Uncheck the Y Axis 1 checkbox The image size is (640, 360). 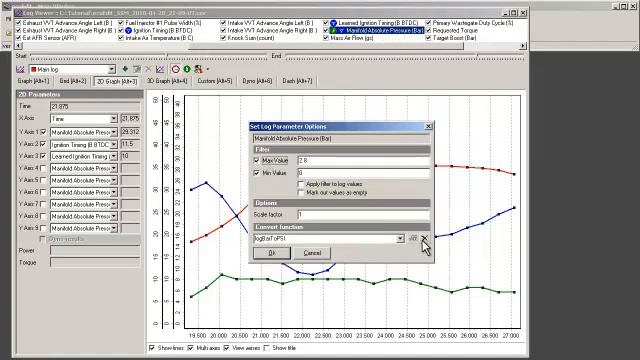pyautogui.click(x=43, y=132)
